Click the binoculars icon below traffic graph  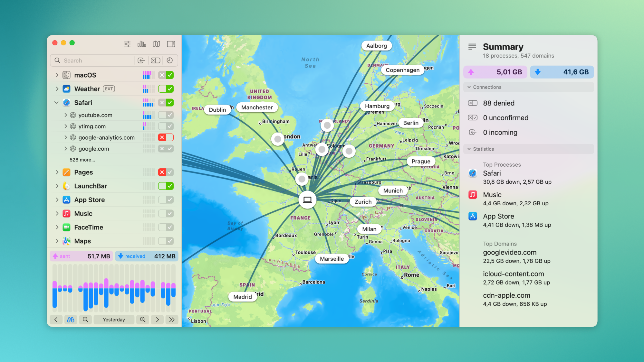coord(71,320)
